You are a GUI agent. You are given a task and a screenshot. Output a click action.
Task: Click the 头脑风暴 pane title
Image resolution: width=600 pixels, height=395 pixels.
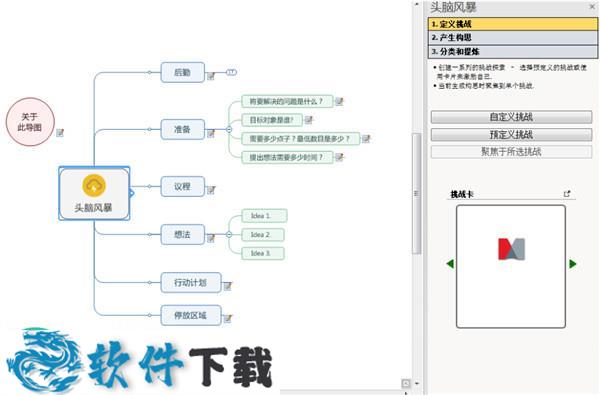pos(453,7)
